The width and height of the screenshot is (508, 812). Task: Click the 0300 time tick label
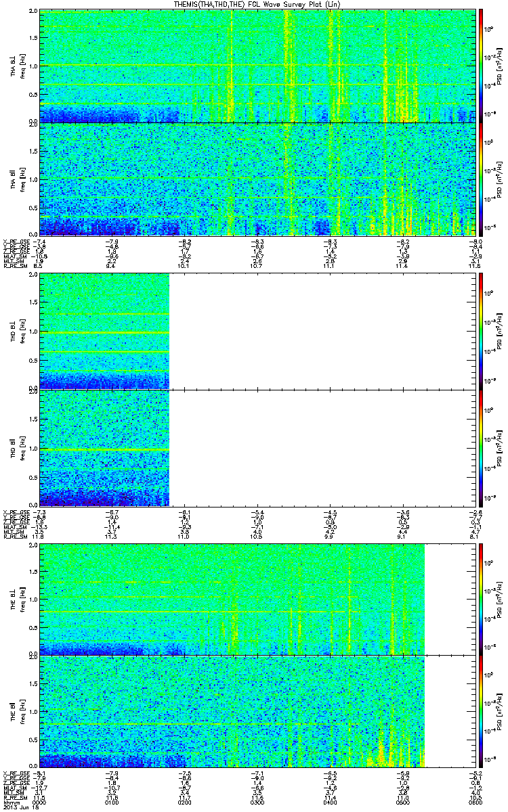[x=258, y=803]
